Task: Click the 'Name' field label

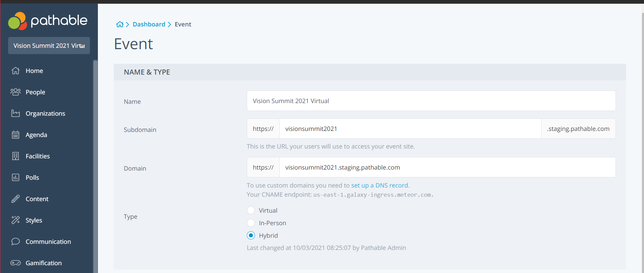Action: (132, 102)
